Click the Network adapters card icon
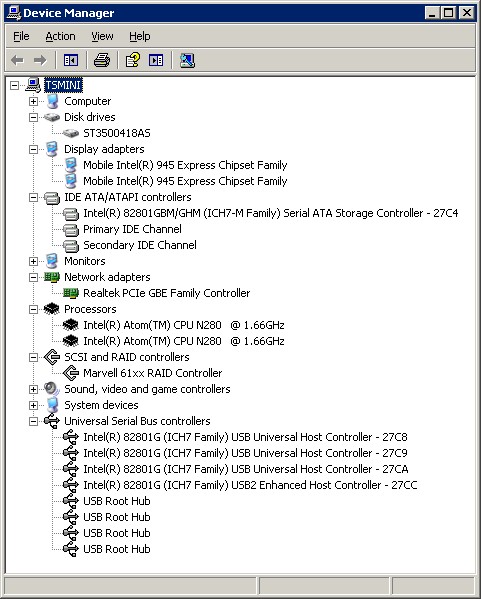 [52, 277]
